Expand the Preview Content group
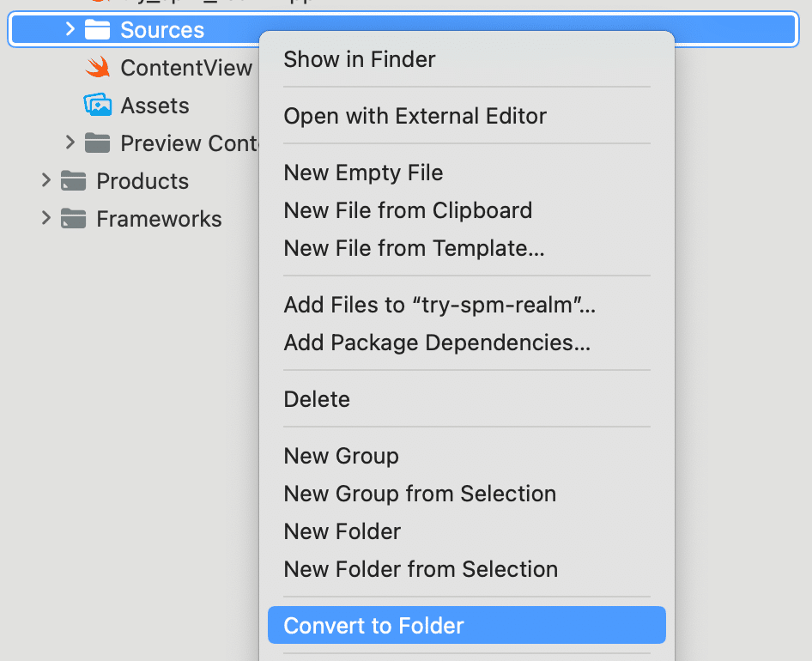 click(x=70, y=143)
